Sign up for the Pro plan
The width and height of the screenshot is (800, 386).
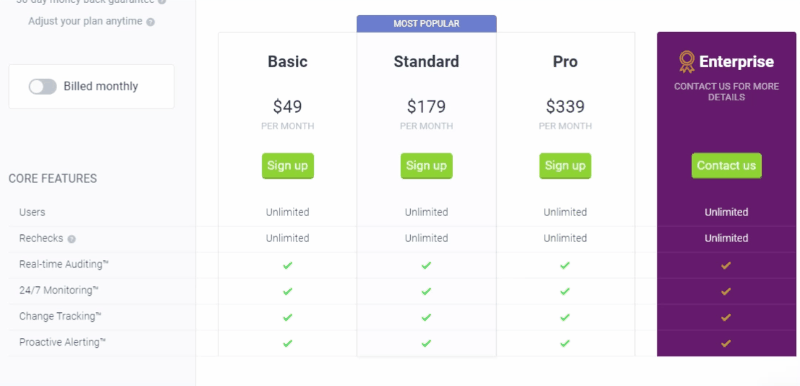565,166
